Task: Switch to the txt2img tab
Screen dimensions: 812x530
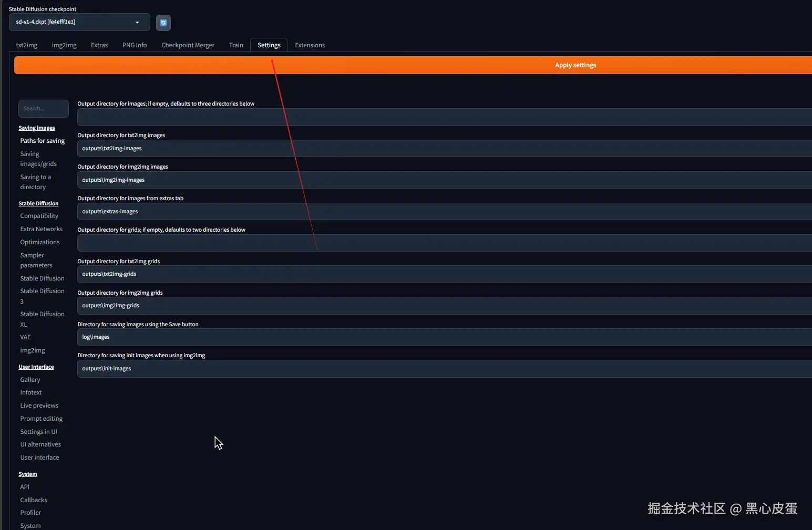Action: (x=27, y=45)
